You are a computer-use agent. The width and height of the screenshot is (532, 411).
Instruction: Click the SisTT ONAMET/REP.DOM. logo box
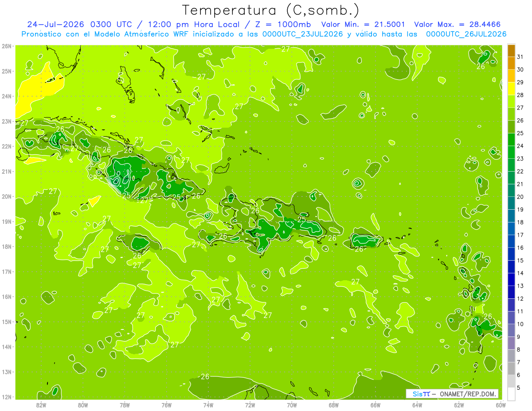452,394
